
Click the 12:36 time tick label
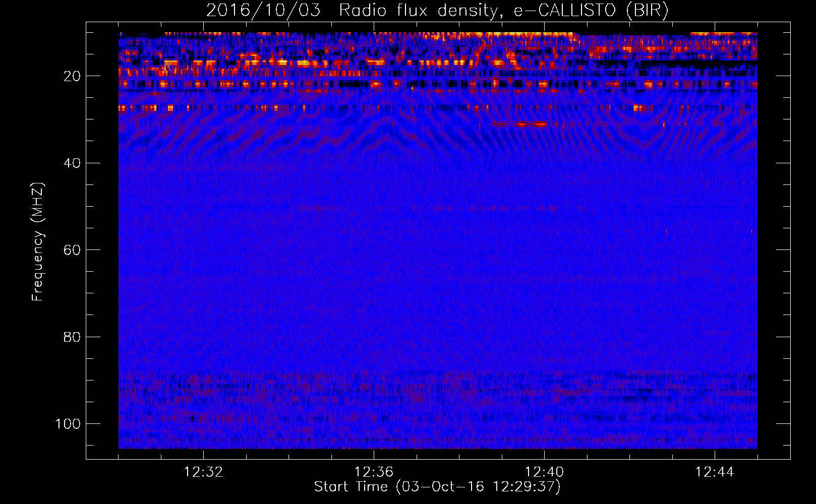coord(374,472)
